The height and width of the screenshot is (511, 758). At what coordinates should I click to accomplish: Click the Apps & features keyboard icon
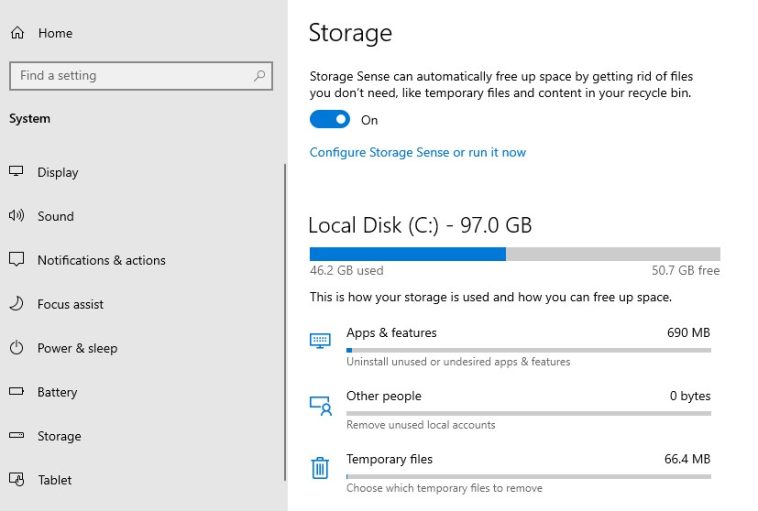click(320, 341)
